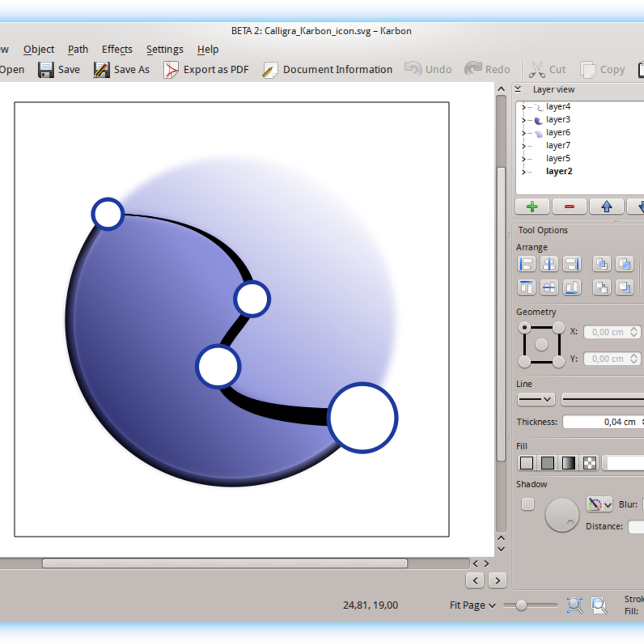
Task: Click Align bottom in Arrange
Action: [572, 288]
